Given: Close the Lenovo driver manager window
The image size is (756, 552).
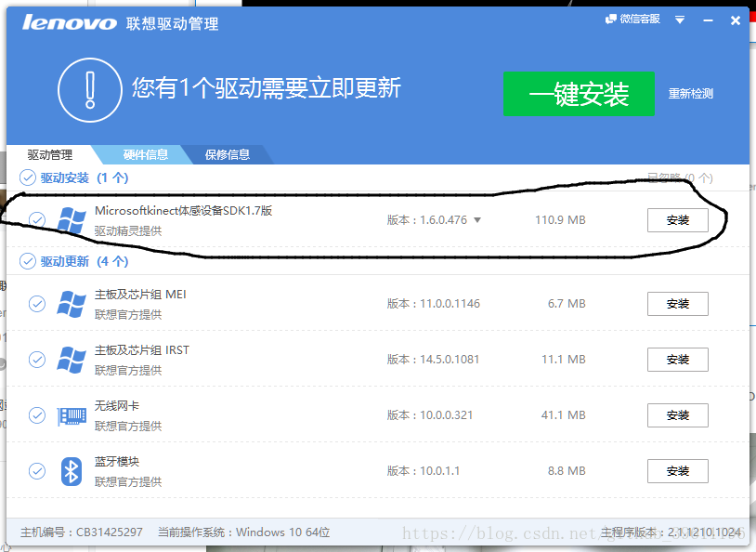Looking at the screenshot, I should [736, 20].
